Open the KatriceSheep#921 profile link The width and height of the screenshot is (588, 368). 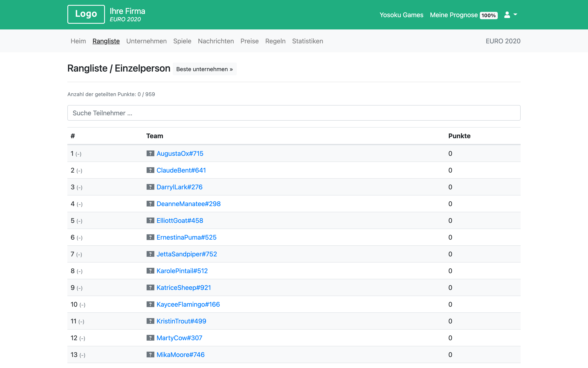tap(184, 288)
